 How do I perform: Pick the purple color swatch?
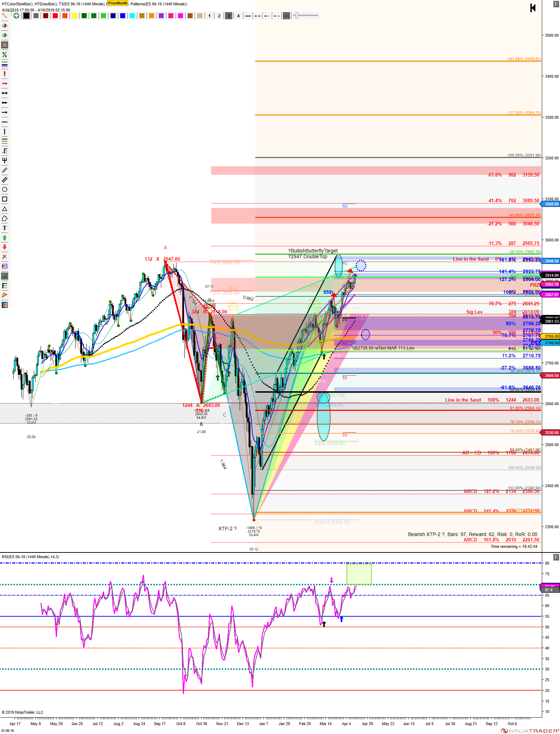[161, 16]
